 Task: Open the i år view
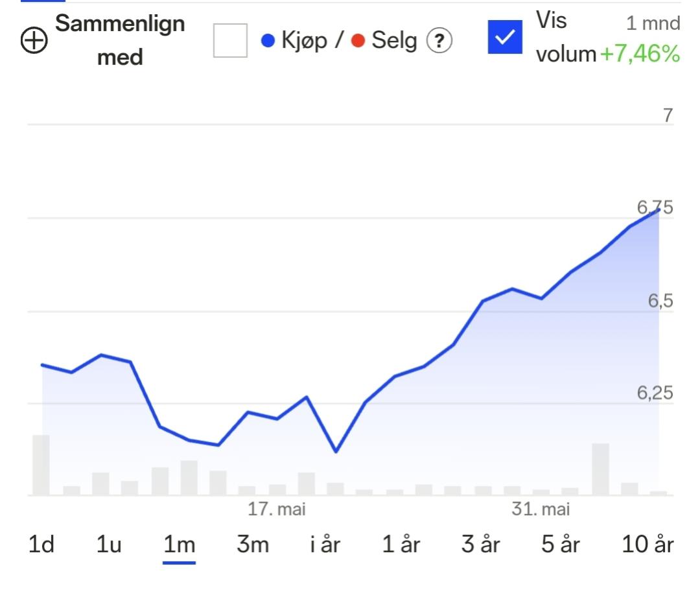point(326,545)
